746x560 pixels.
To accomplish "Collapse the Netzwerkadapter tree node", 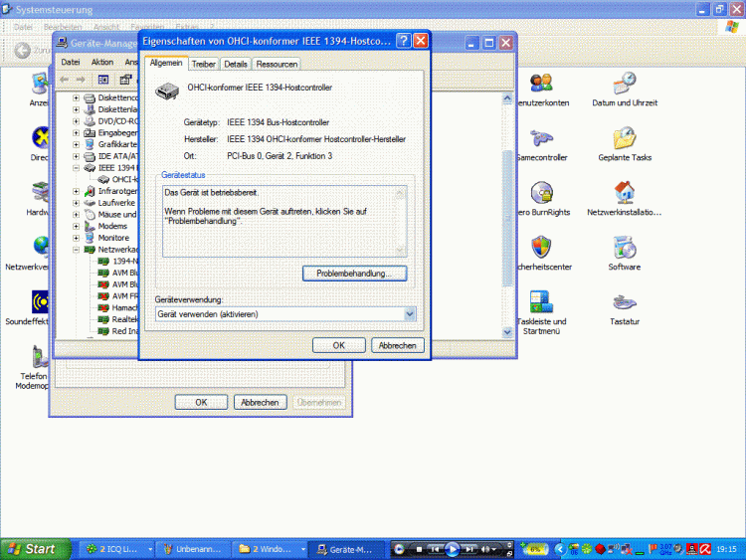I will pos(77,250).
